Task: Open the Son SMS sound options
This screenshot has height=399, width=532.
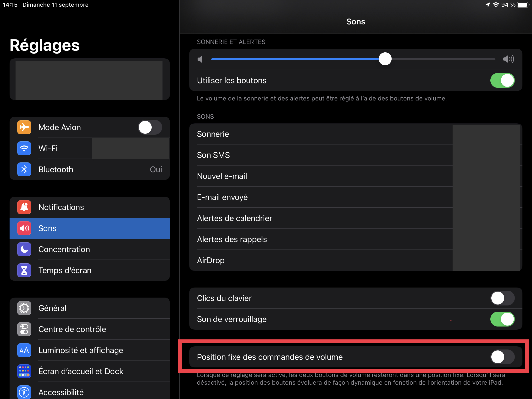Action: click(322, 155)
